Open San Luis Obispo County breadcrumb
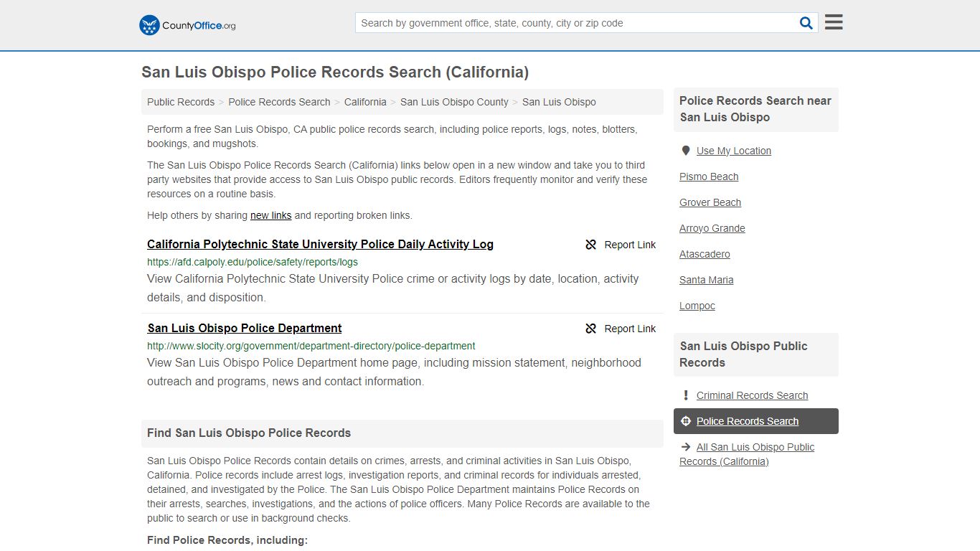Screen dimensions: 980x551 [x=454, y=102]
